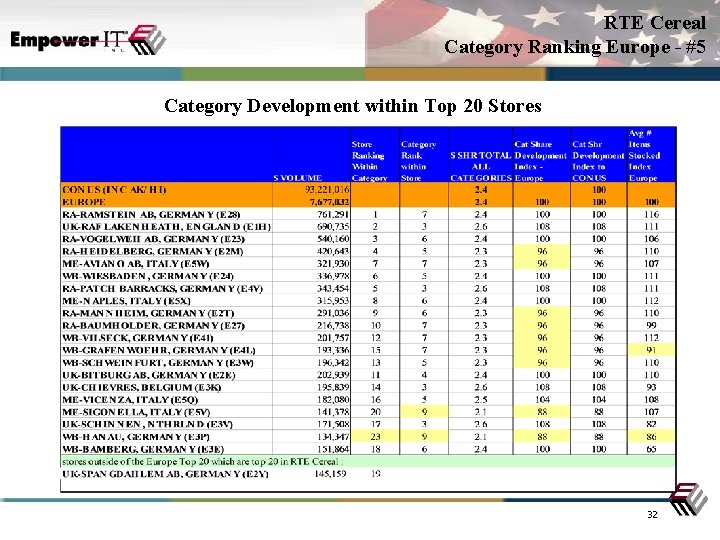Image resolution: width=720 pixels, height=540 pixels.
Task: Click Aviano volume value 321,930
Action: (333, 264)
